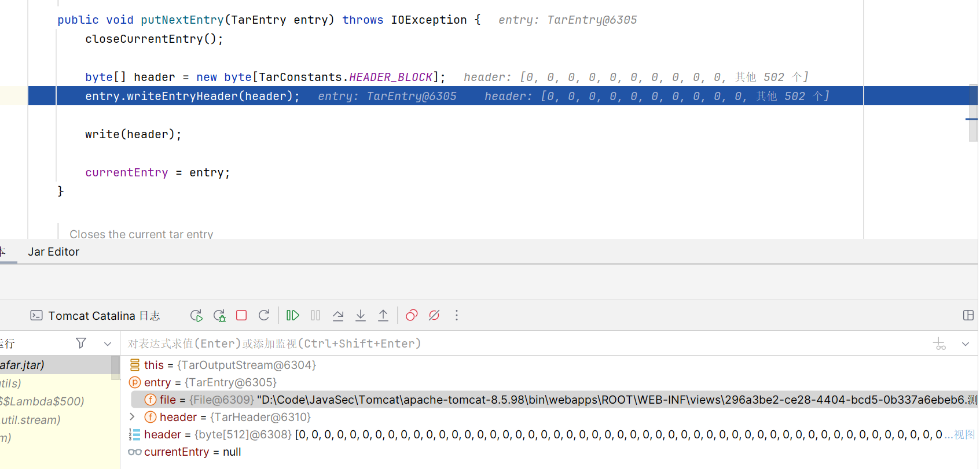Click the frames list scrollbar
The width and height of the screenshot is (980, 469).
pyautogui.click(x=115, y=367)
